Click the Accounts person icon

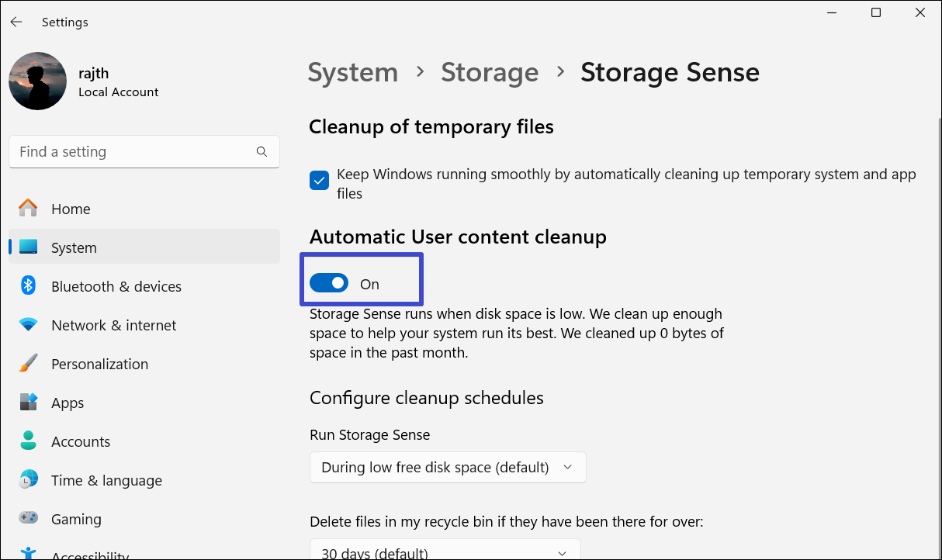28,441
